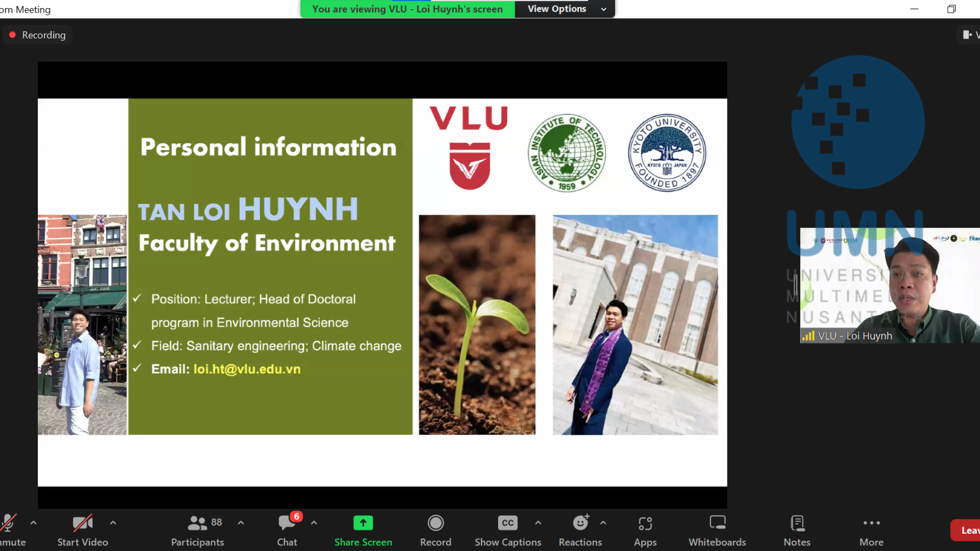This screenshot has width=980, height=551.
Task: Click the signal strength icon on Loi Huynh's video
Action: tap(808, 336)
